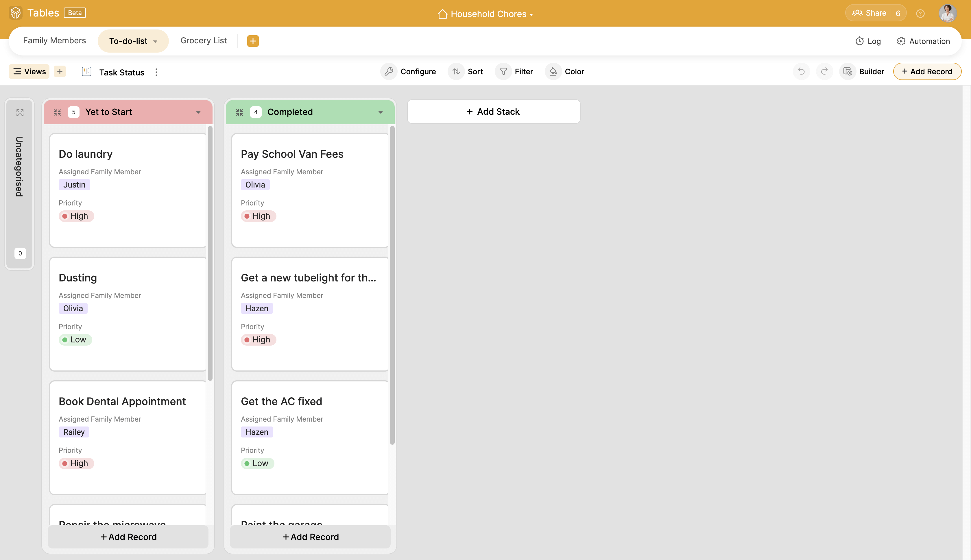
Task: Open Task Status view options menu
Action: coord(156,72)
